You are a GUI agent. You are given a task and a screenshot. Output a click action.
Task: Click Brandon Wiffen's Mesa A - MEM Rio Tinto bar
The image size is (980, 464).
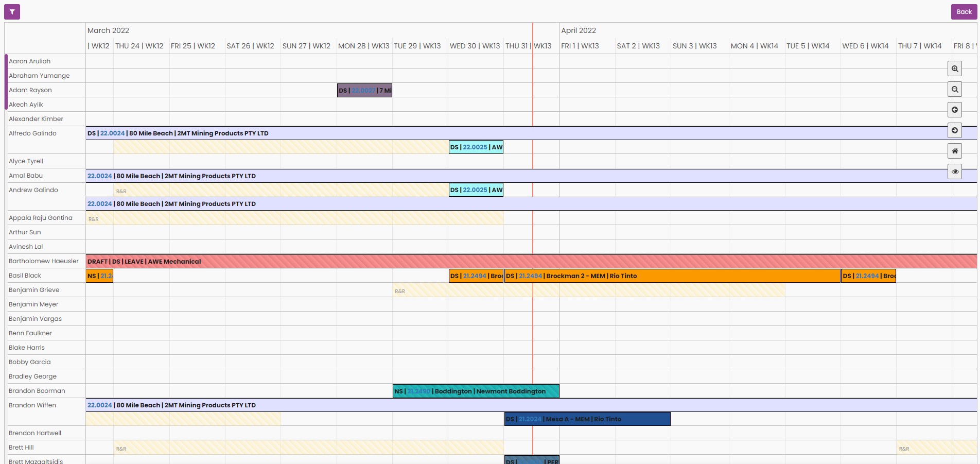[587, 419]
